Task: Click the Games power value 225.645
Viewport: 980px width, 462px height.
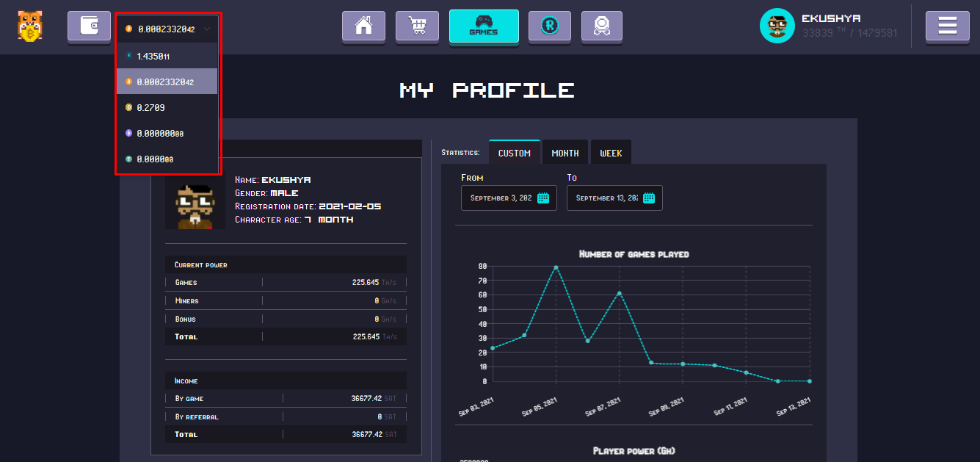Action: tap(366, 282)
